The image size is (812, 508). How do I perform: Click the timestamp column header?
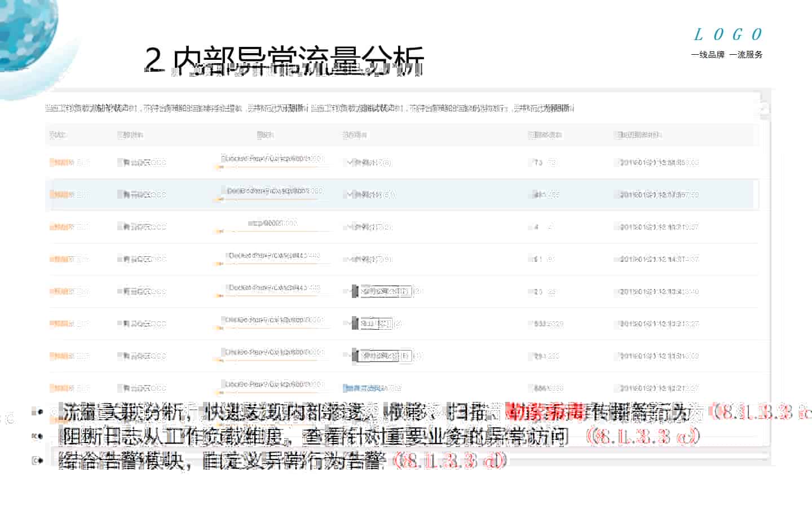639,135
